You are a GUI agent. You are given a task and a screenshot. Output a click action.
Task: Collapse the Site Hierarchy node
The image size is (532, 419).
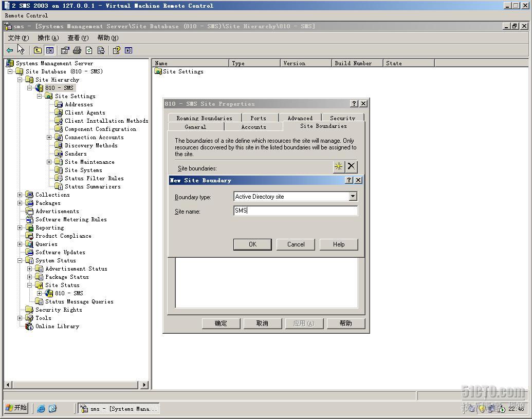(20, 80)
